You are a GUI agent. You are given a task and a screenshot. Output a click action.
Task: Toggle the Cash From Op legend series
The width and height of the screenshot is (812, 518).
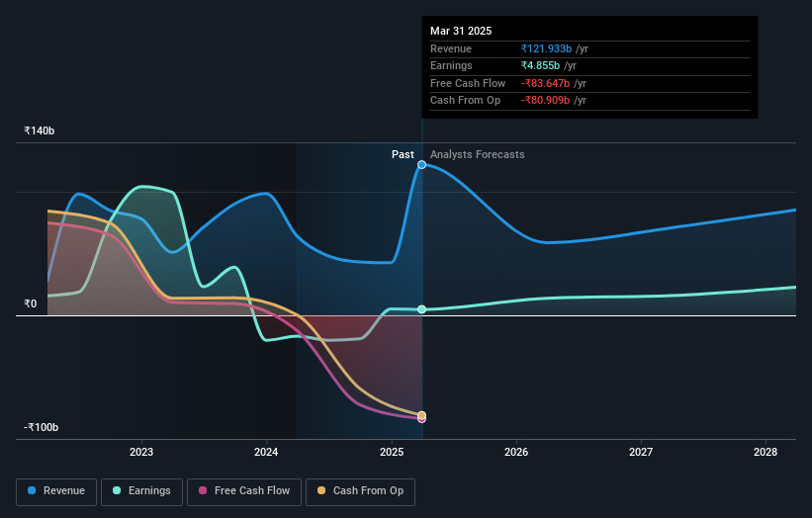(x=360, y=491)
